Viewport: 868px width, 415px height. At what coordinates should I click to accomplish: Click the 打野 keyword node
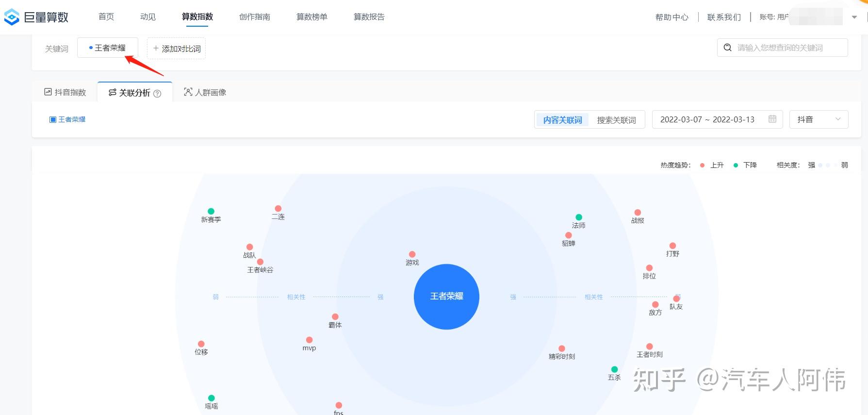[672, 246]
